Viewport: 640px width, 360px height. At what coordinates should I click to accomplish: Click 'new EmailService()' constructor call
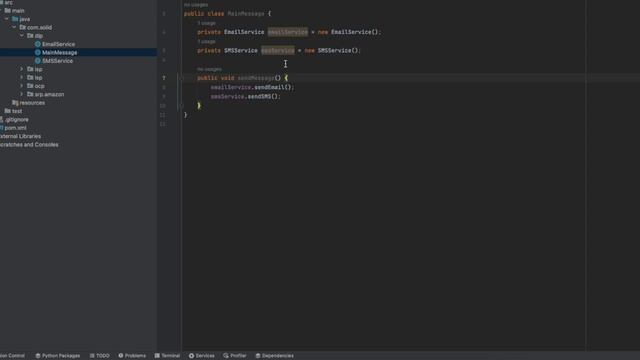tap(348, 32)
